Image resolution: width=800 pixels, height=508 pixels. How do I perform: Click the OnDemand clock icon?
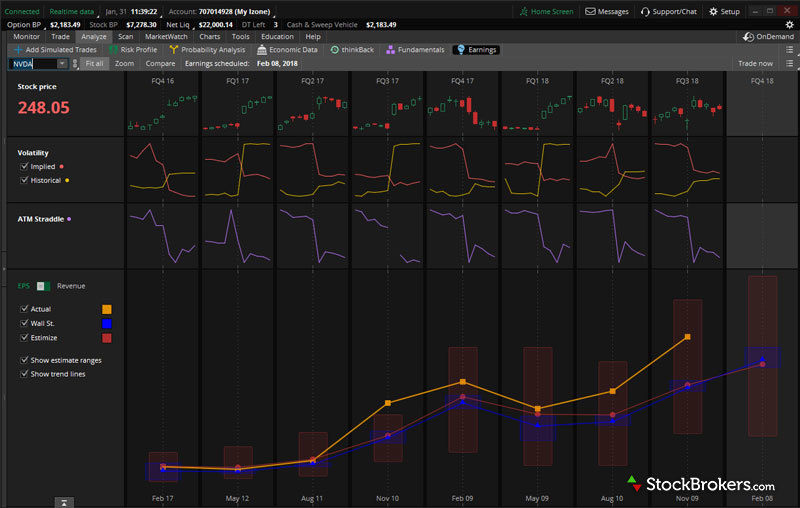coord(748,37)
